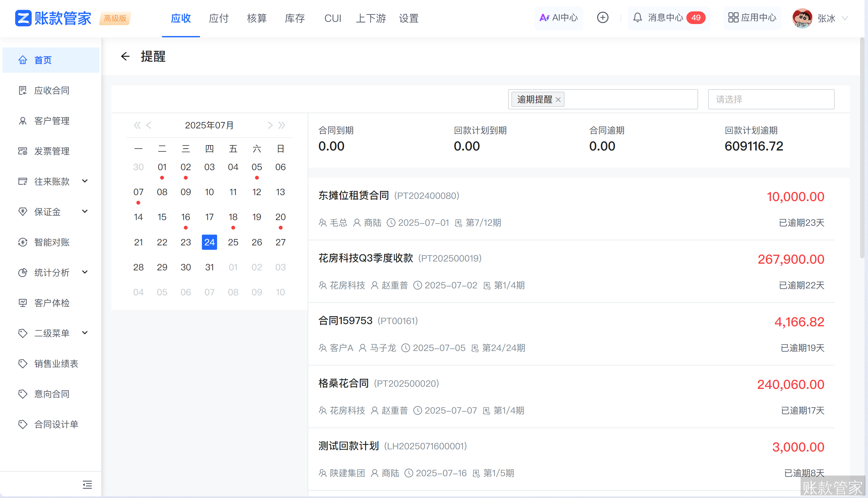Image resolution: width=868 pixels, height=498 pixels.
Task: Switch to the 应付 tab
Action: (x=218, y=18)
